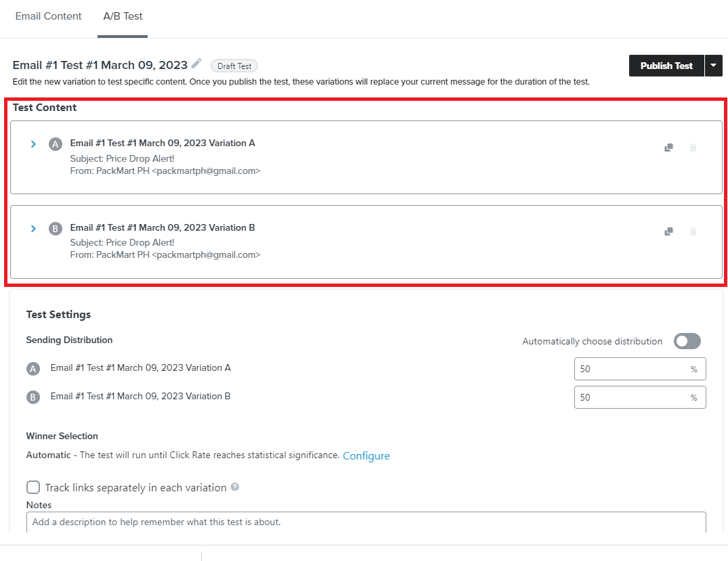Viewport: 728px width, 561px height.
Task: Click Variation B circle badge in Sending Distribution
Action: click(x=33, y=397)
